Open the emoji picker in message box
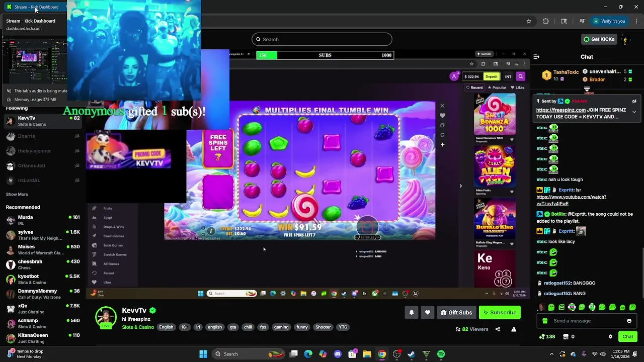Image resolution: width=644 pixels, height=362 pixels. tap(629, 321)
